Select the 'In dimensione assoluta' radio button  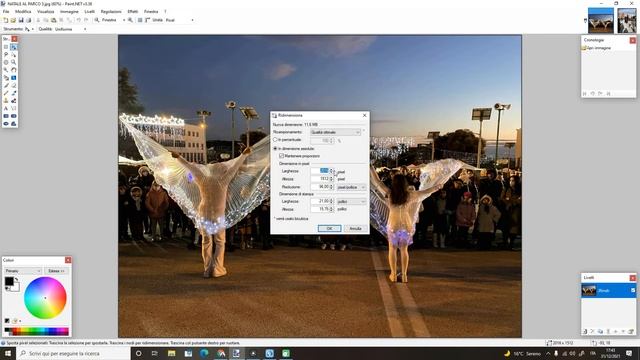(x=275, y=149)
